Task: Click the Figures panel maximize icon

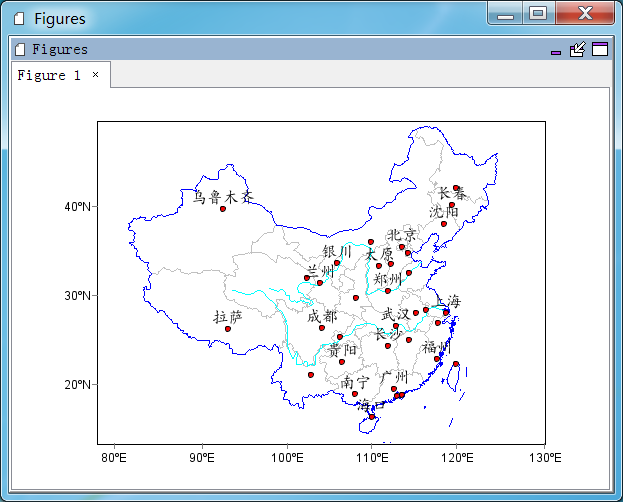Action: 600,49
